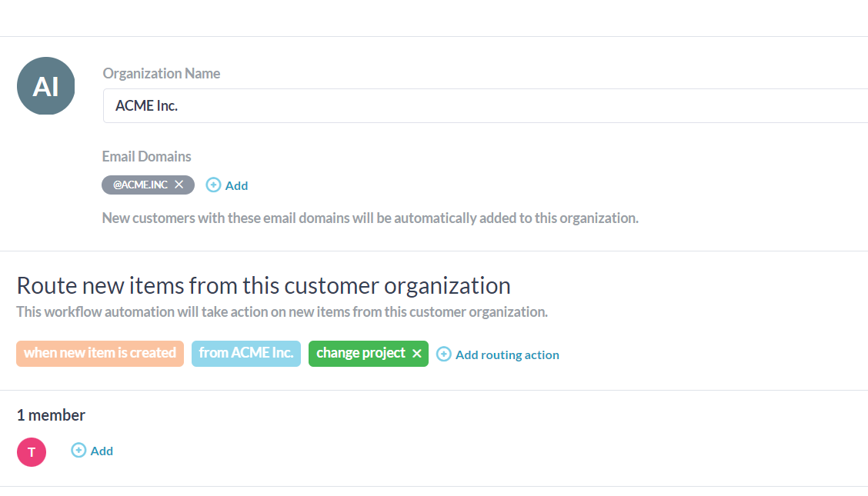Click the Add routing action link
This screenshot has height=496, width=868.
click(507, 355)
